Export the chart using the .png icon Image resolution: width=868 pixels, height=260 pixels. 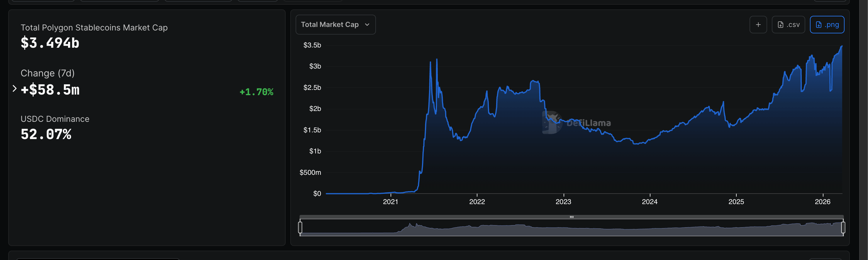coord(818,25)
